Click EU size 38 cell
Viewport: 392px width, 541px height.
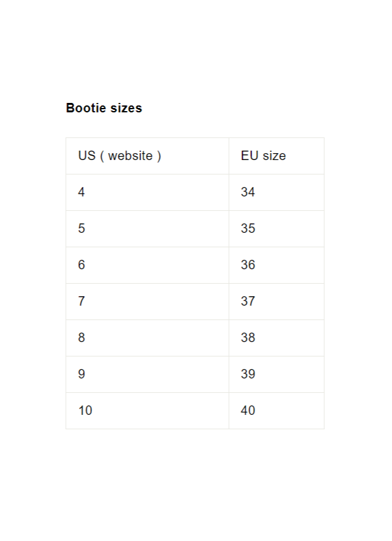pos(277,338)
